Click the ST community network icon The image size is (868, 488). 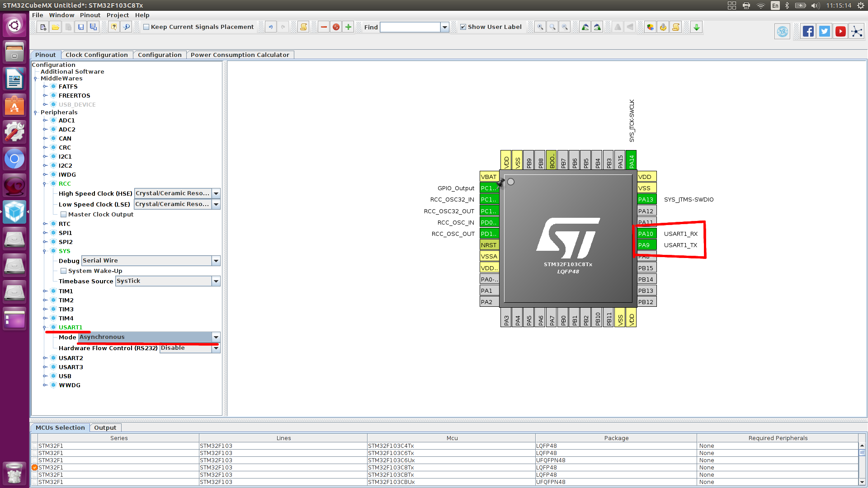(x=857, y=31)
